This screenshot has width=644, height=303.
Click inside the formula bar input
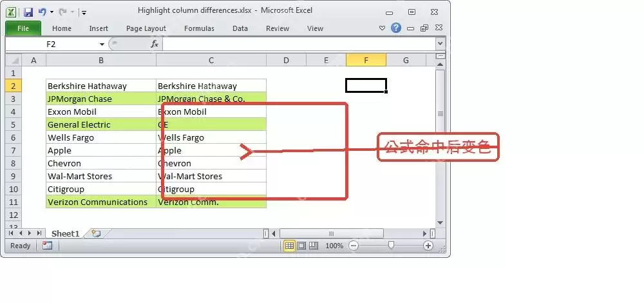coord(299,44)
